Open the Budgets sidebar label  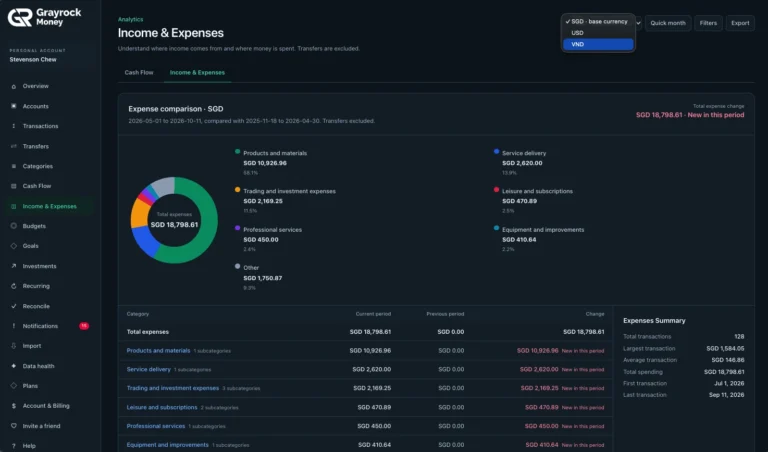[34, 226]
